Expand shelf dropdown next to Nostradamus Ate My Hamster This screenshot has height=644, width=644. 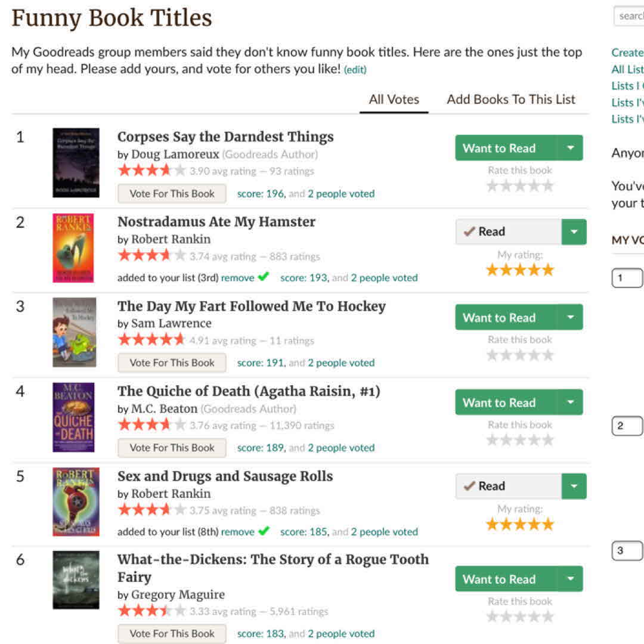coord(574,232)
